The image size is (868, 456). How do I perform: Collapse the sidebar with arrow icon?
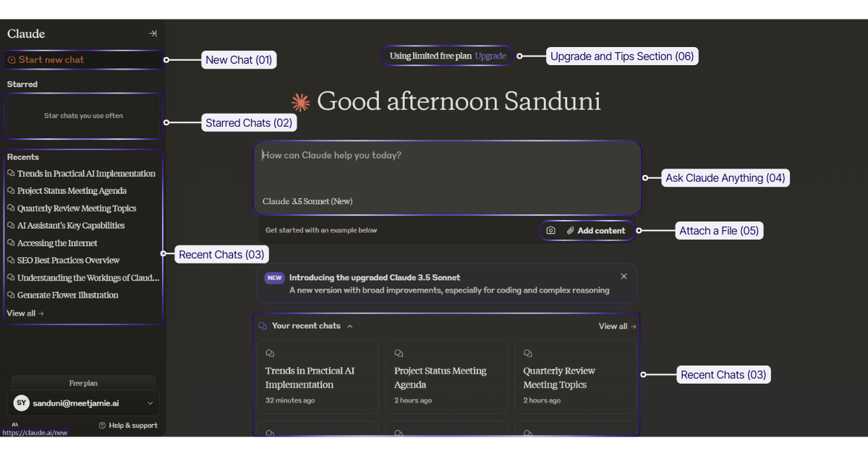(x=153, y=33)
